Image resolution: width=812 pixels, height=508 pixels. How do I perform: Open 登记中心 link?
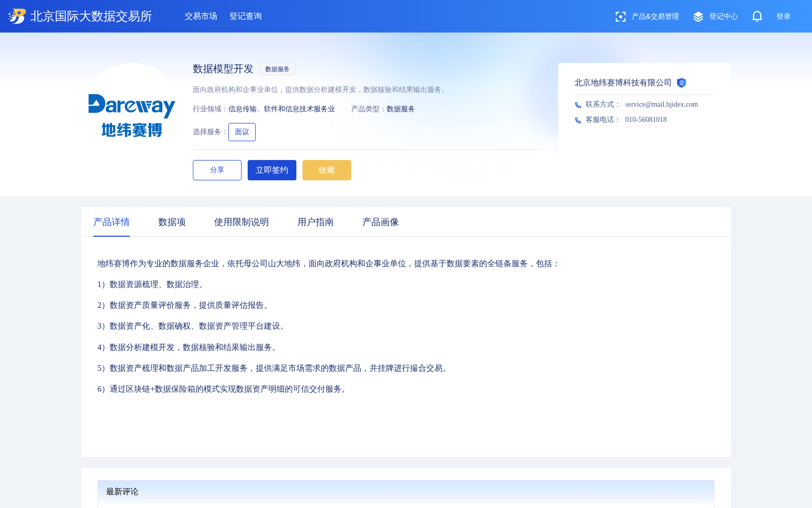(724, 17)
